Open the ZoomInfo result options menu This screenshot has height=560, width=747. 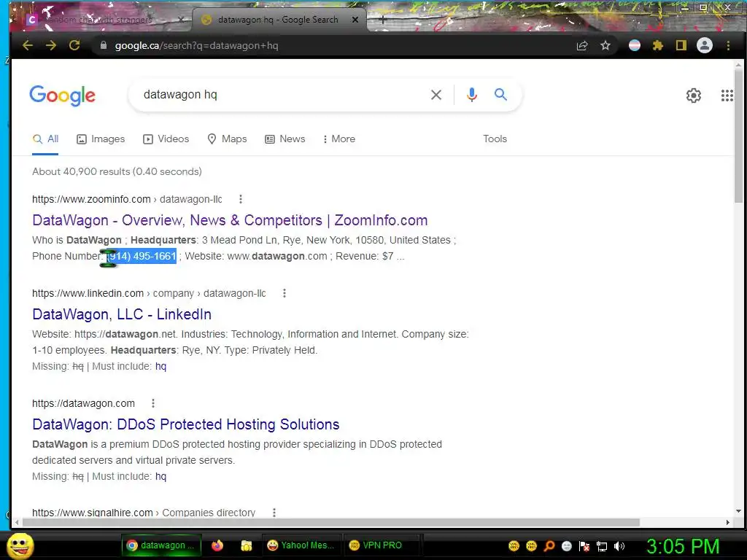241,199
